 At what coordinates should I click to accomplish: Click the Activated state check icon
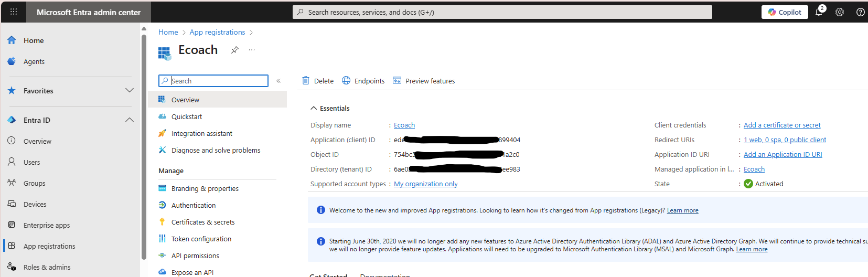coord(748,184)
